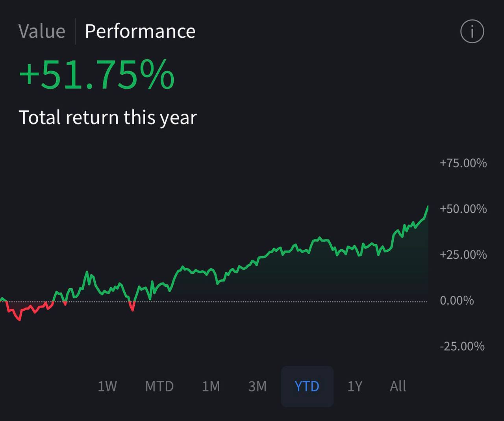Switch chart to 1M range
504x421 pixels.
[211, 386]
